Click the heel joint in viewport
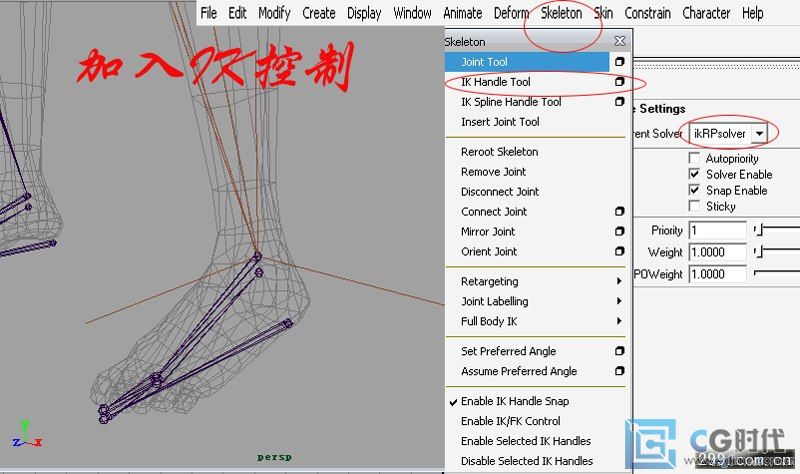The width and height of the screenshot is (800, 474). tap(287, 323)
